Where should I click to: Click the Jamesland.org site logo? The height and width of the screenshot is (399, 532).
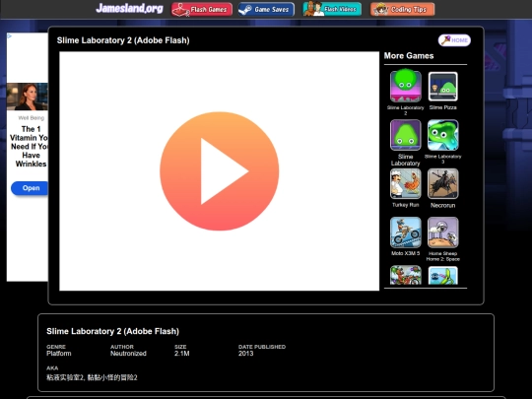tap(129, 8)
